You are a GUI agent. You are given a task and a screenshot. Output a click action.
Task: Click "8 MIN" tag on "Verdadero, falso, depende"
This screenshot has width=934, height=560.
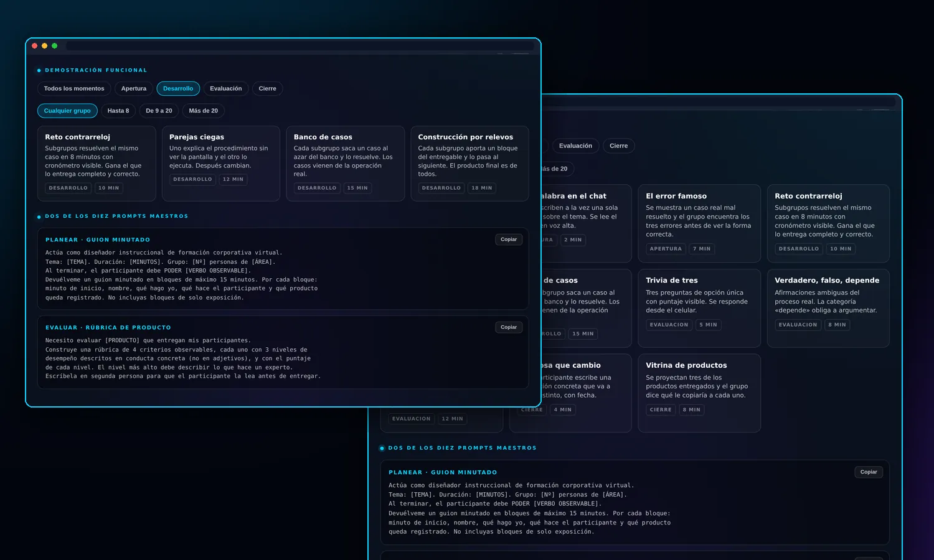(x=837, y=325)
